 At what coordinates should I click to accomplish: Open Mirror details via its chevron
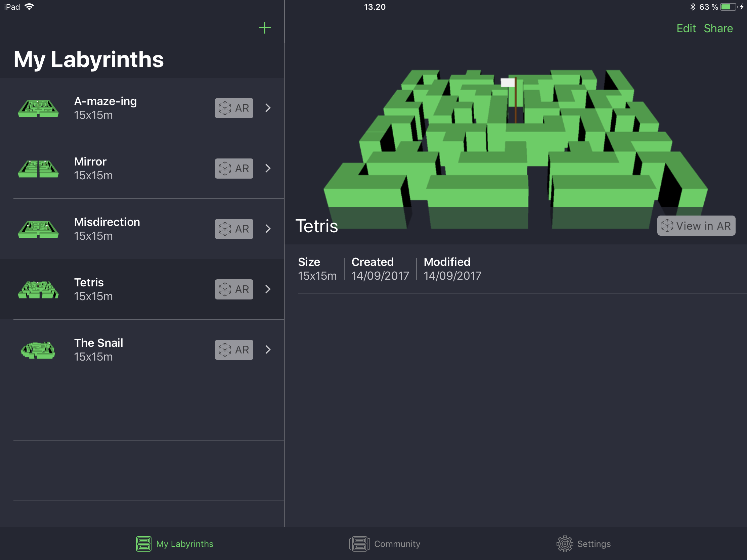coord(268,169)
